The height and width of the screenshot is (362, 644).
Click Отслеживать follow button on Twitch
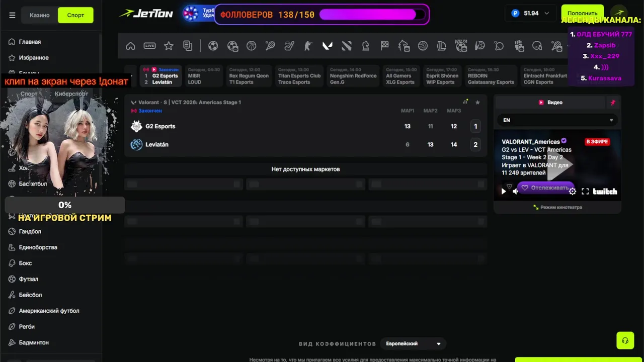coord(545,188)
